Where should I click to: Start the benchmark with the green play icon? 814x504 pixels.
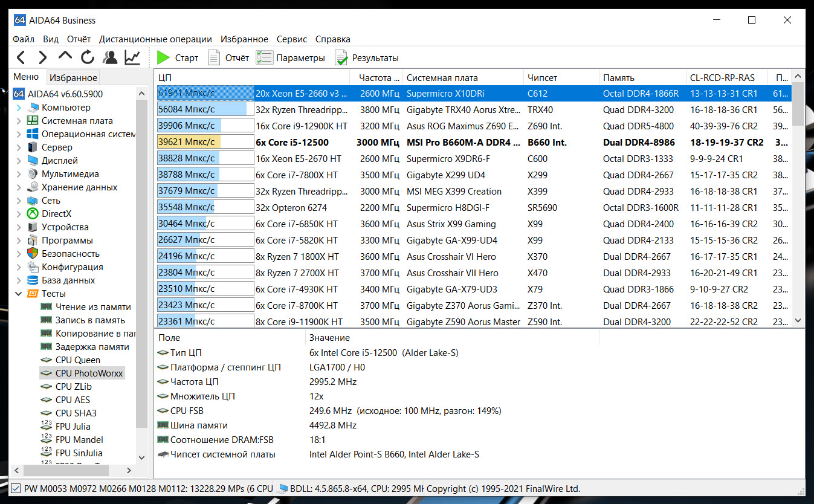[x=163, y=57]
